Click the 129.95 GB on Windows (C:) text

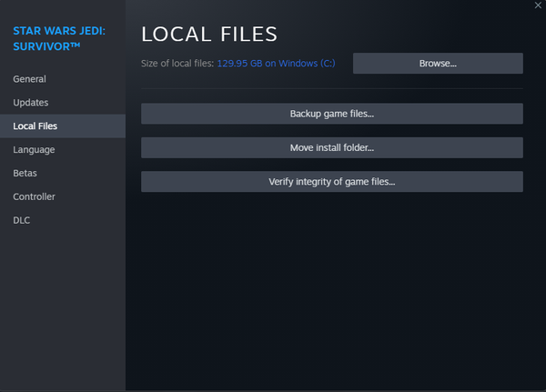pyautogui.click(x=276, y=64)
